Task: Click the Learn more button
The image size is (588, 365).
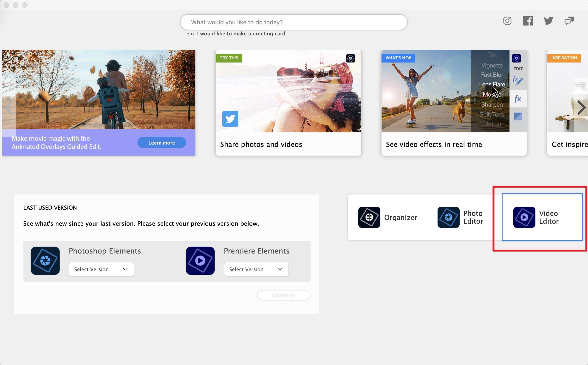Action: [162, 143]
